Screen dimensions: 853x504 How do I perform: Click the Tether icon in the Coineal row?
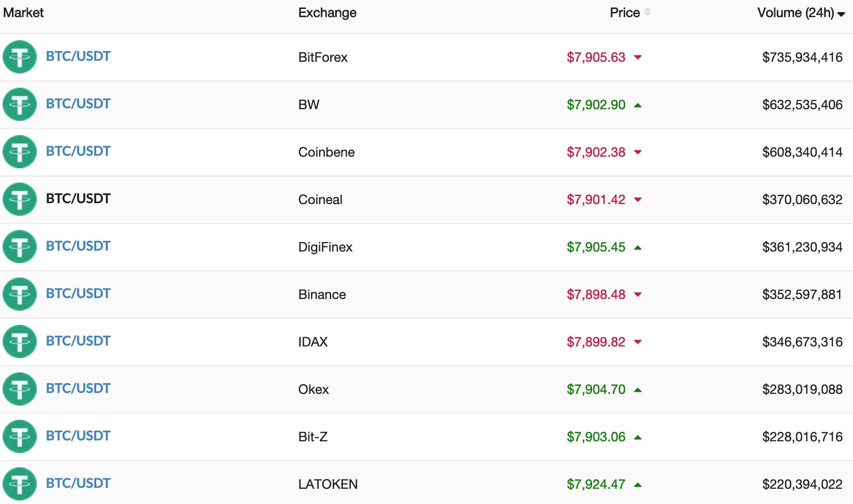click(x=19, y=199)
